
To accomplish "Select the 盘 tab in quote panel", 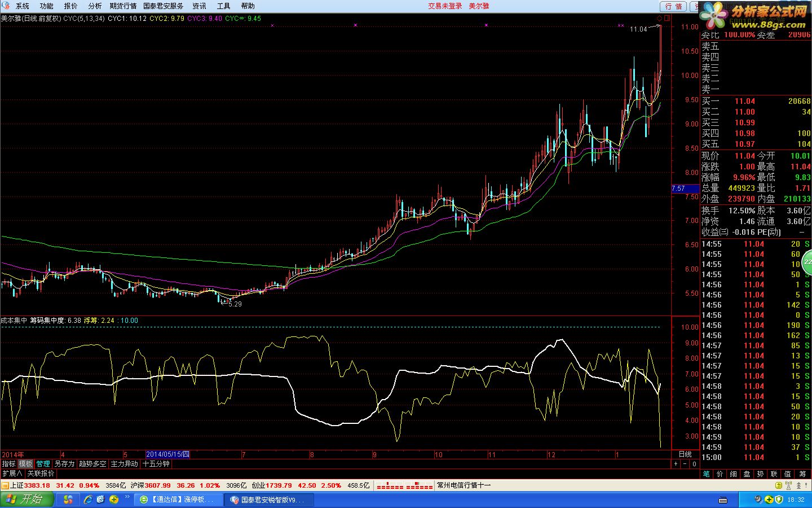I will [747, 474].
